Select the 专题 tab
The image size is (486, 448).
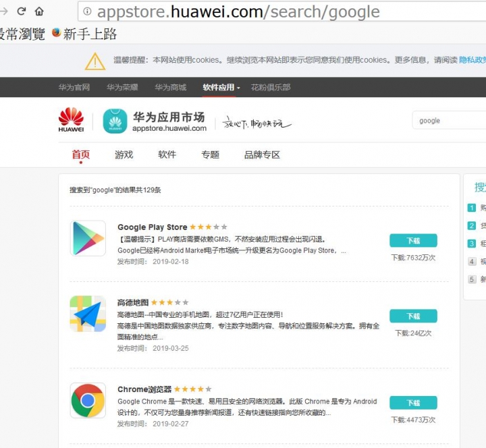211,155
